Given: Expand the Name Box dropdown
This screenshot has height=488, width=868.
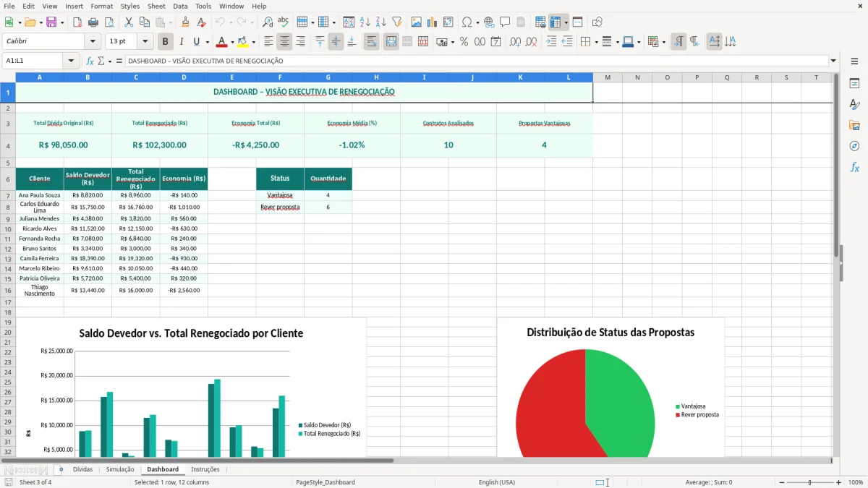Looking at the screenshot, I should 71,61.
